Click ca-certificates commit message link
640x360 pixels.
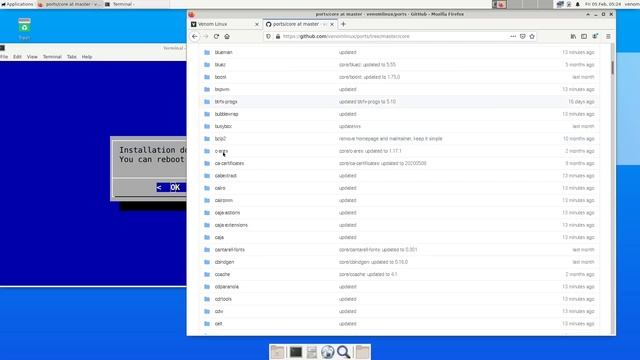[383, 163]
